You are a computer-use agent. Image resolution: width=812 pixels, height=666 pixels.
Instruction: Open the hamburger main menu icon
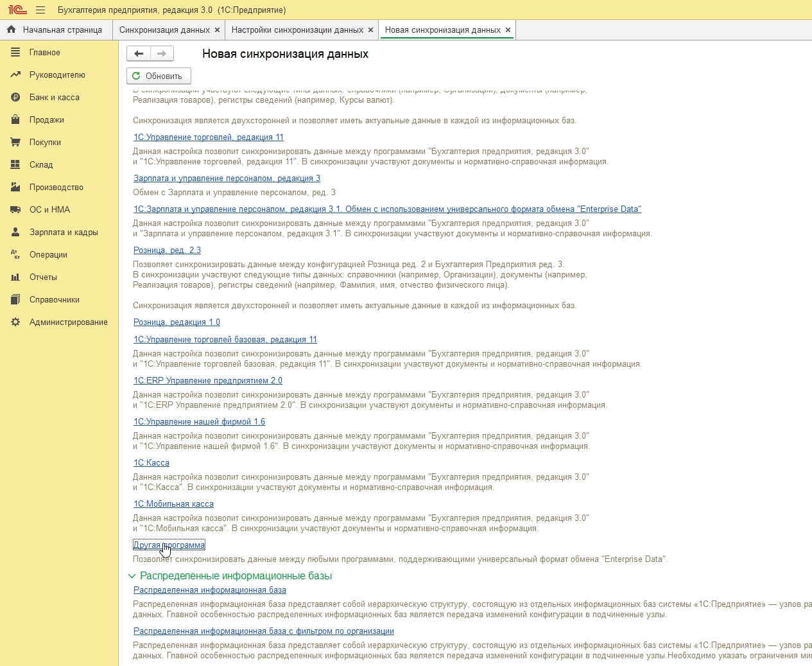click(40, 10)
